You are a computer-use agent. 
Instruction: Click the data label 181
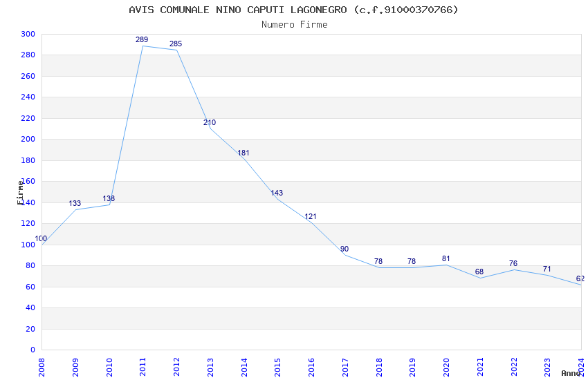point(244,153)
